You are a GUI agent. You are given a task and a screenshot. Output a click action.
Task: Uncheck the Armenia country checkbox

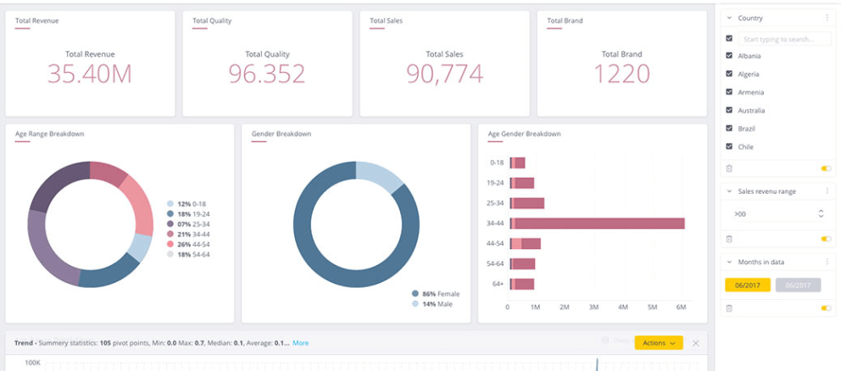pyautogui.click(x=729, y=92)
